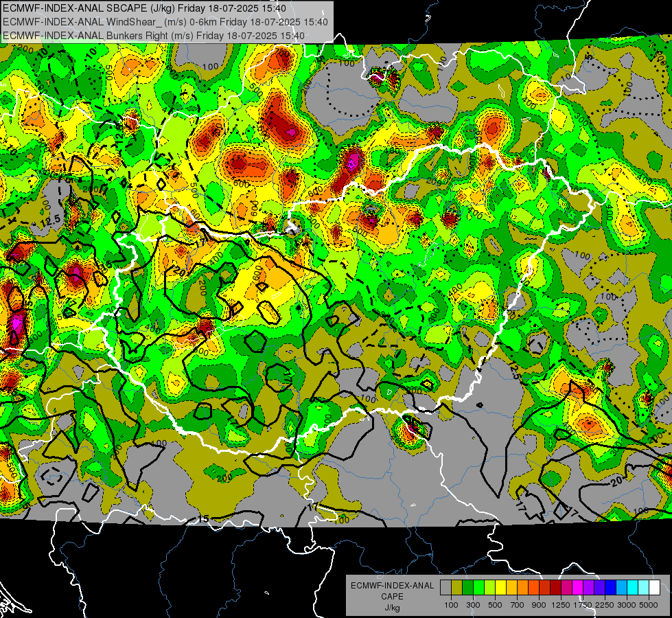
Task: Click the 3000 tick label in the legend
Action: click(x=627, y=605)
